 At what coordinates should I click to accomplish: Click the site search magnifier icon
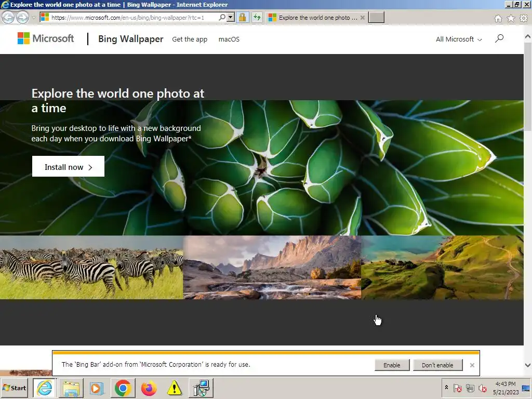pos(499,38)
